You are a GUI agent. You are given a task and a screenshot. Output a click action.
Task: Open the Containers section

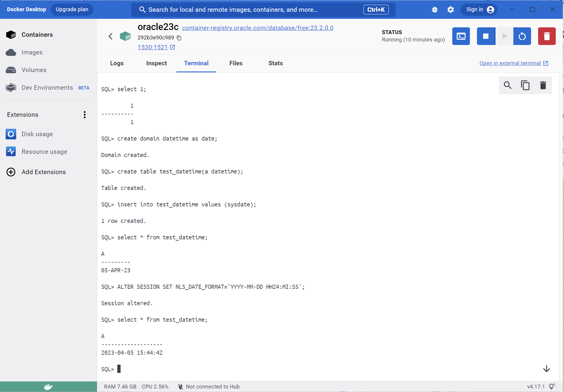coord(29,35)
